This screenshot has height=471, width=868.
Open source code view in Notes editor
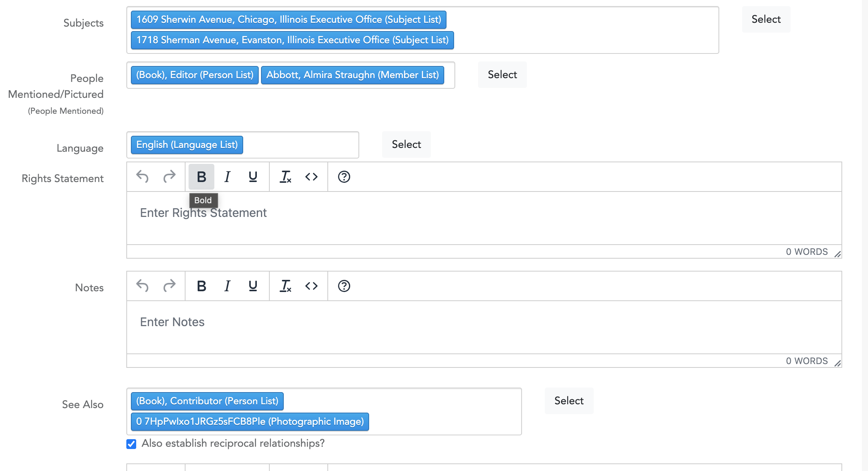point(311,286)
